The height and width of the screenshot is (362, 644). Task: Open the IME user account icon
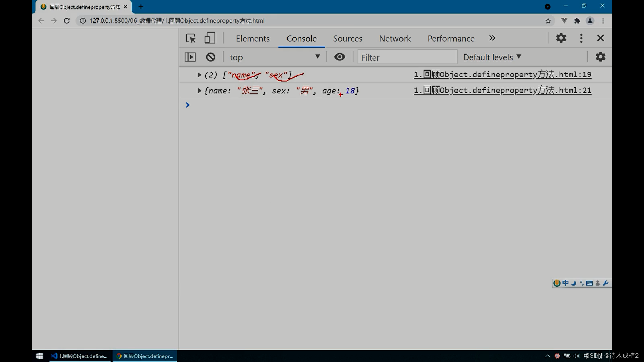pos(597,283)
